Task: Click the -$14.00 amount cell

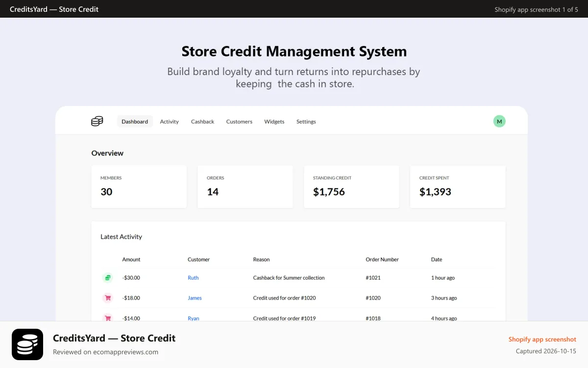Action: pyautogui.click(x=131, y=318)
